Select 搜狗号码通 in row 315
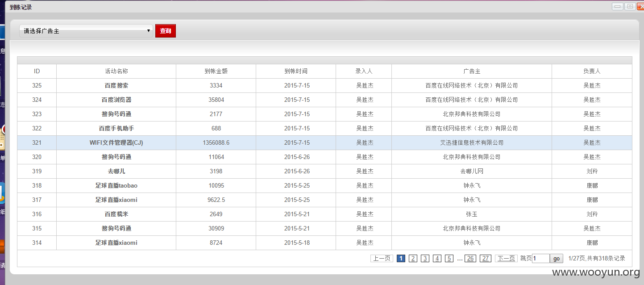644x285 pixels. click(116, 228)
